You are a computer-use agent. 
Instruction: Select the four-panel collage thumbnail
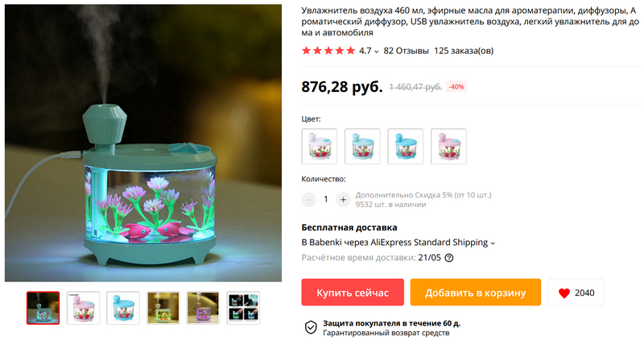tap(244, 308)
